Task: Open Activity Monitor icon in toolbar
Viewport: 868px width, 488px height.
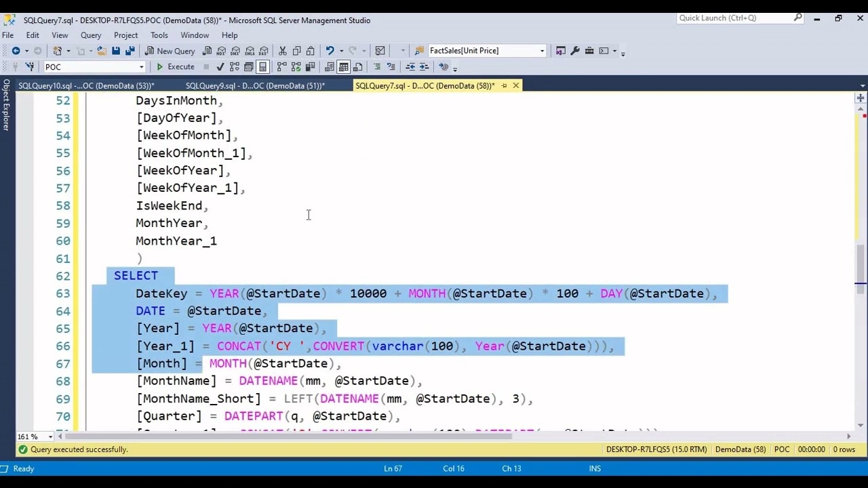Action: 380,51
